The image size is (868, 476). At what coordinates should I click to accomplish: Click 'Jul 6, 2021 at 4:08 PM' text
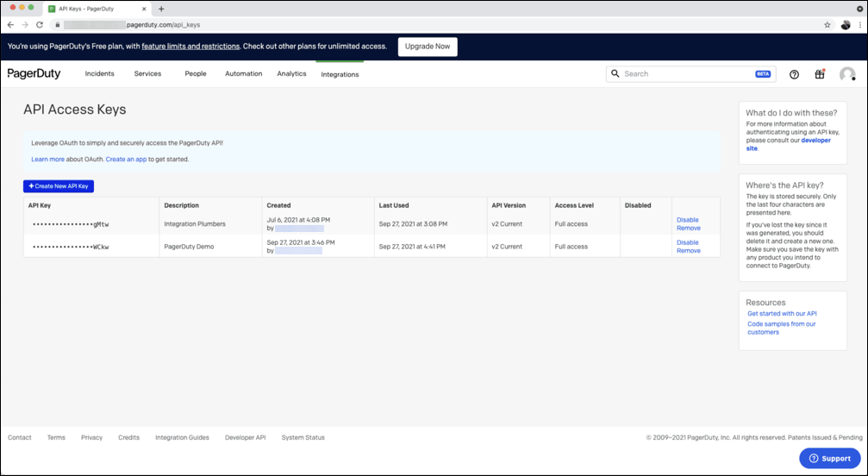pos(298,220)
